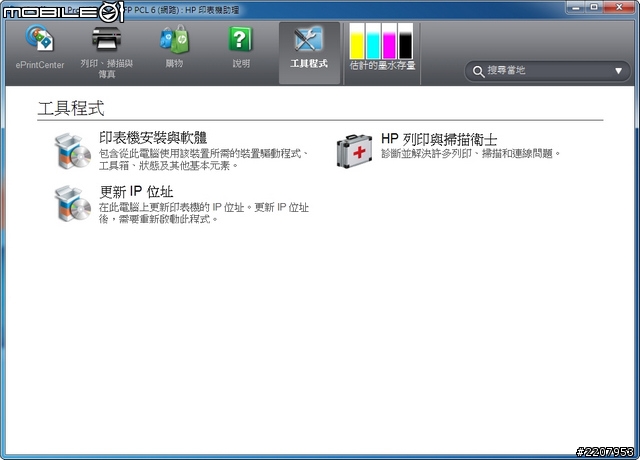Click the printer icon for 列印、掃描與傳真
The image size is (640, 460).
click(106, 39)
